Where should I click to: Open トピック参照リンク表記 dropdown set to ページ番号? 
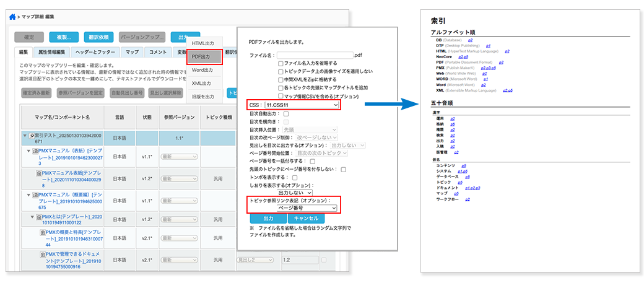pos(308,209)
